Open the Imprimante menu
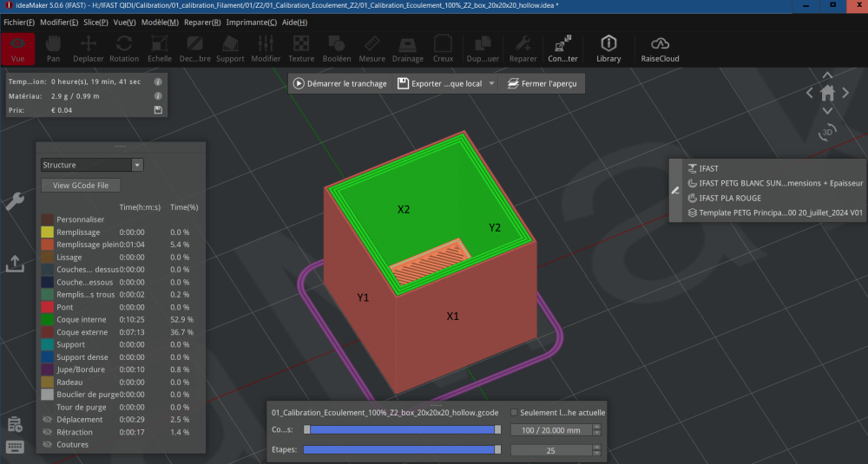The height and width of the screenshot is (464, 868). tap(252, 23)
